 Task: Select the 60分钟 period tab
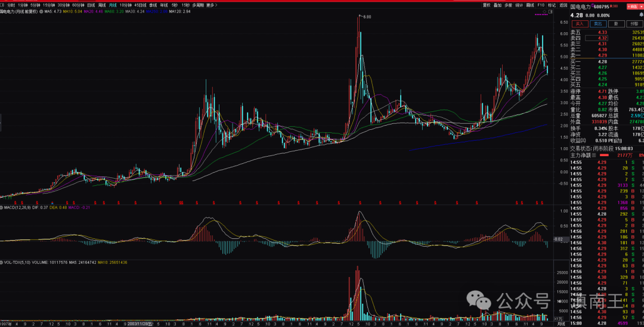pos(78,5)
